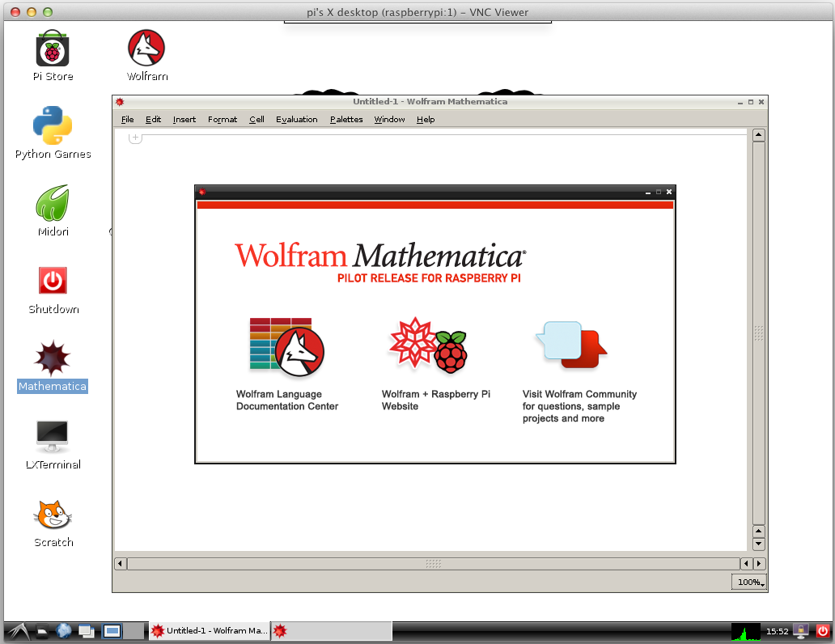The image size is (835, 644).
Task: Click the 15:52 clock in taskbar
Action: [777, 631]
